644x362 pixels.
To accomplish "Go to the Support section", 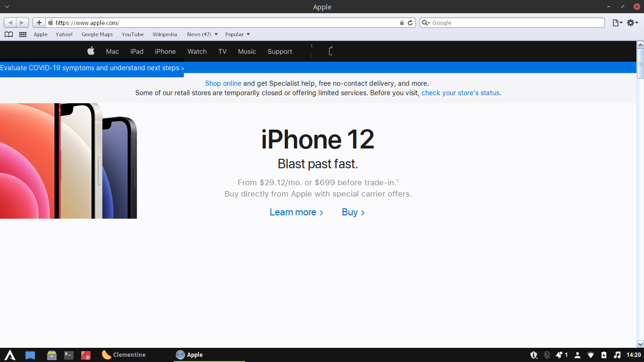I will (280, 51).
